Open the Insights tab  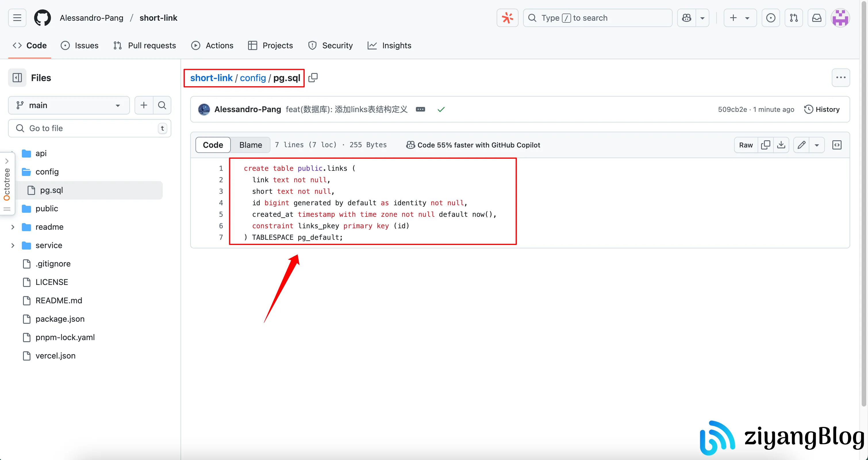tap(389, 45)
